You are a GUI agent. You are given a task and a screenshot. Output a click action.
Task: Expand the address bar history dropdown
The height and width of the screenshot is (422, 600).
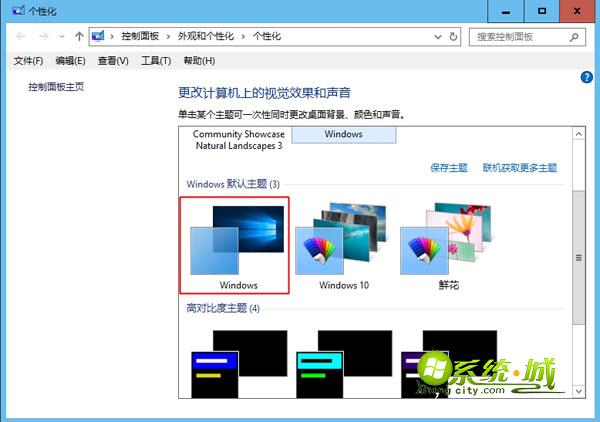point(438,37)
